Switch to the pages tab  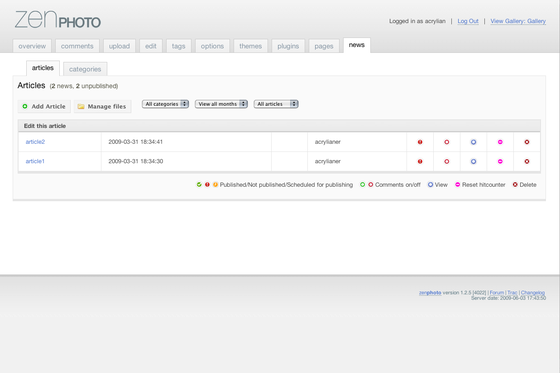(324, 46)
